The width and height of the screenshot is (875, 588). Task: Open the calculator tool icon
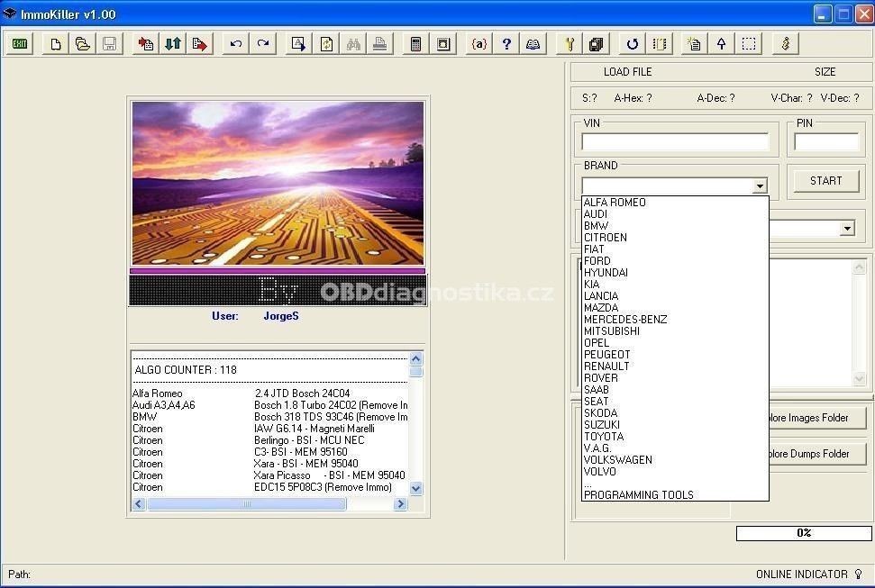point(416,44)
